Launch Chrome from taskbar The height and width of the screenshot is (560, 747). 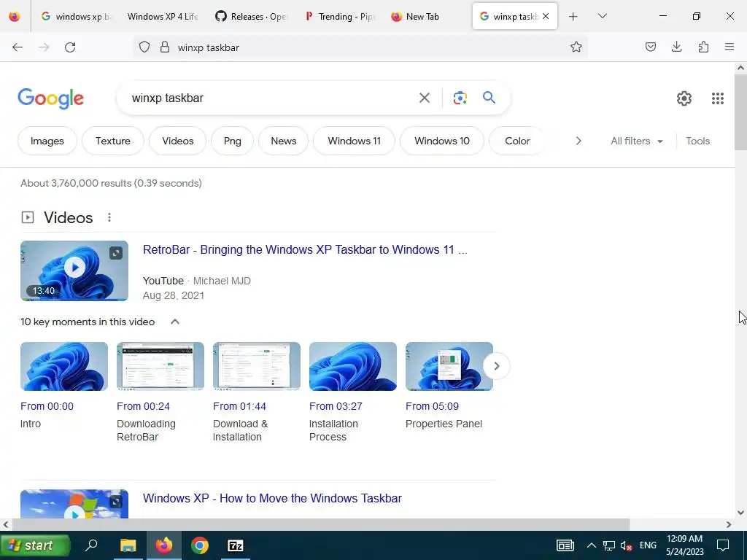pyautogui.click(x=200, y=545)
